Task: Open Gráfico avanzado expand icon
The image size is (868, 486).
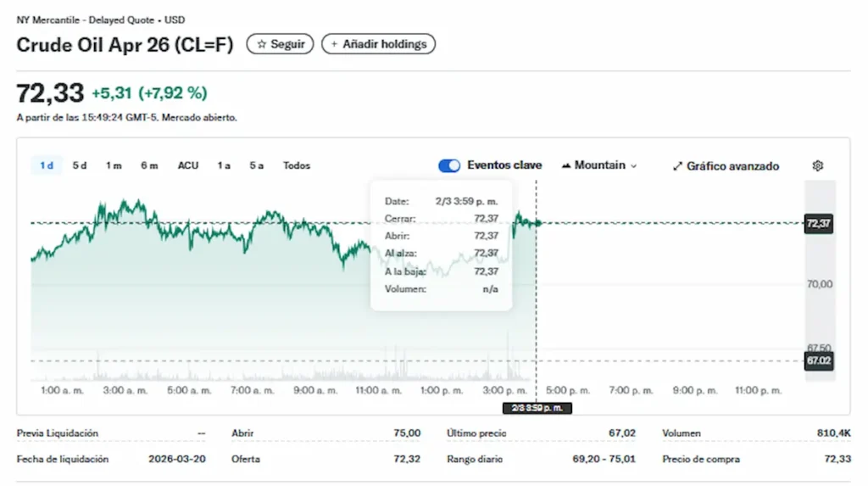Action: 677,166
